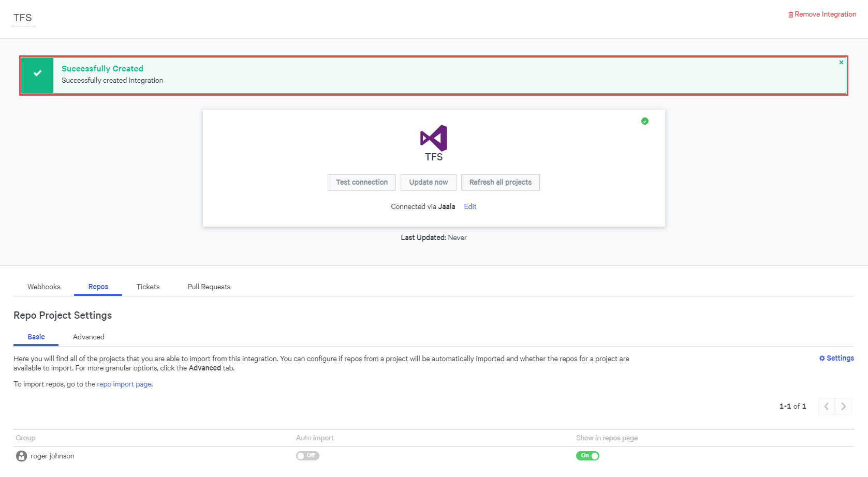Click roger johnson's avatar icon

pyautogui.click(x=21, y=456)
